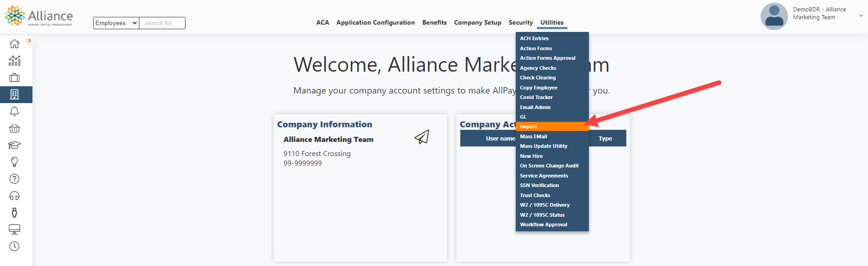This screenshot has width=868, height=266.
Task: Click the Alliance logo
Action: pos(38,16)
